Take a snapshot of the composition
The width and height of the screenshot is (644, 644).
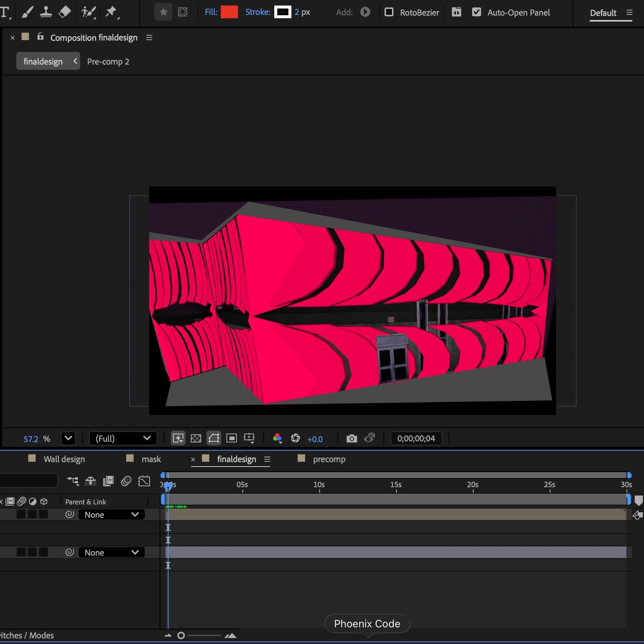pos(352,438)
